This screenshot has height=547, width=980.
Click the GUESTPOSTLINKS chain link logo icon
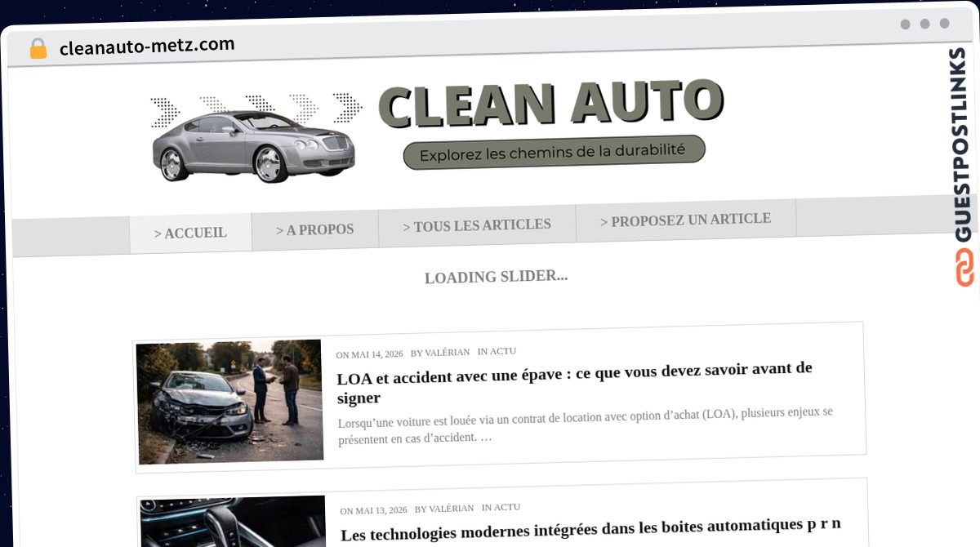click(x=965, y=267)
